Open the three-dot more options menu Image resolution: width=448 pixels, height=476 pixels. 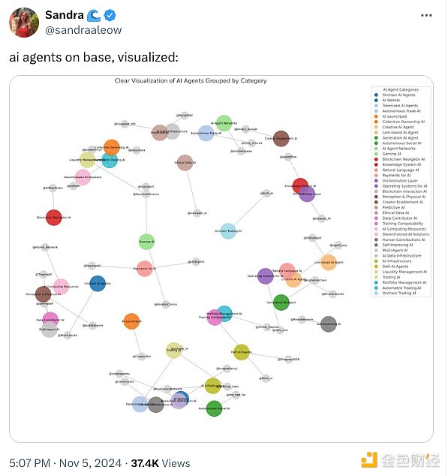[426, 15]
